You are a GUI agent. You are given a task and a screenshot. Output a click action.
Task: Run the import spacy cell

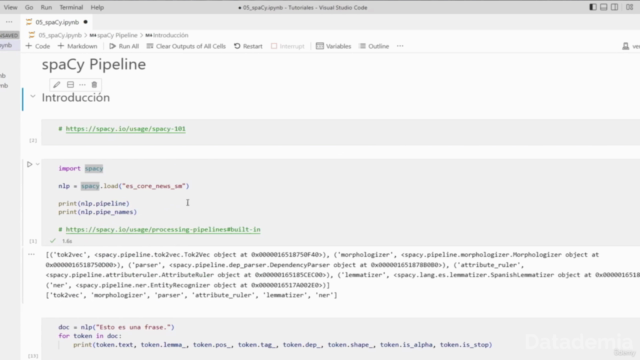pos(29,164)
